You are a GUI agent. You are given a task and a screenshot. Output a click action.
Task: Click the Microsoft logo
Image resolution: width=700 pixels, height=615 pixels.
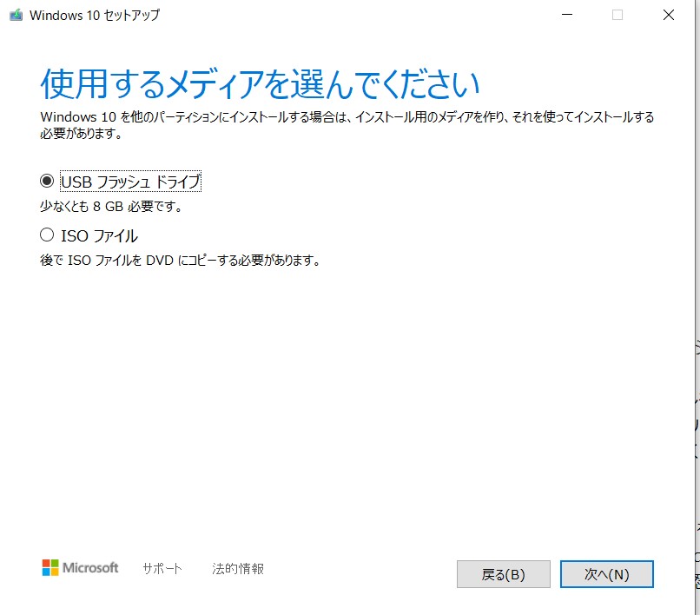pos(81,567)
